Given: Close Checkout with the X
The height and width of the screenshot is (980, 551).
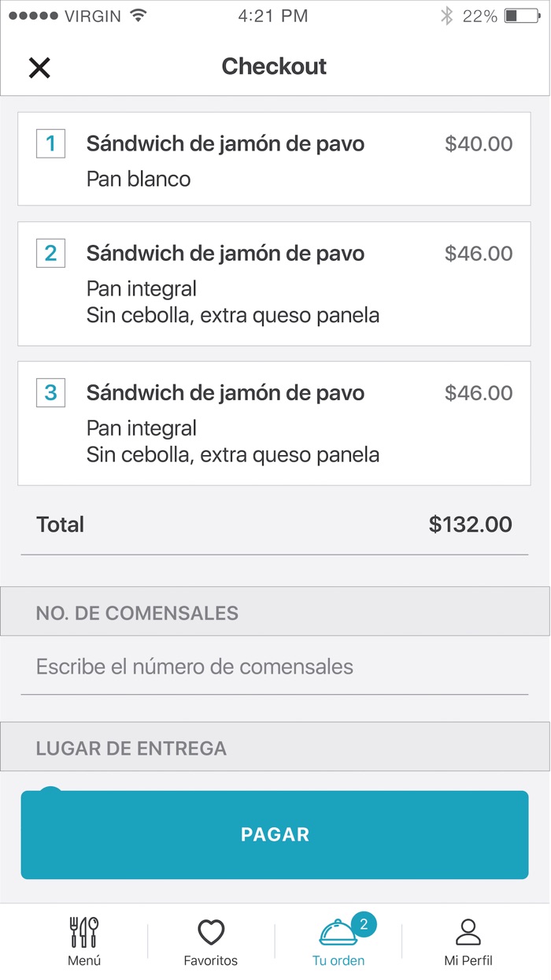Looking at the screenshot, I should (39, 67).
